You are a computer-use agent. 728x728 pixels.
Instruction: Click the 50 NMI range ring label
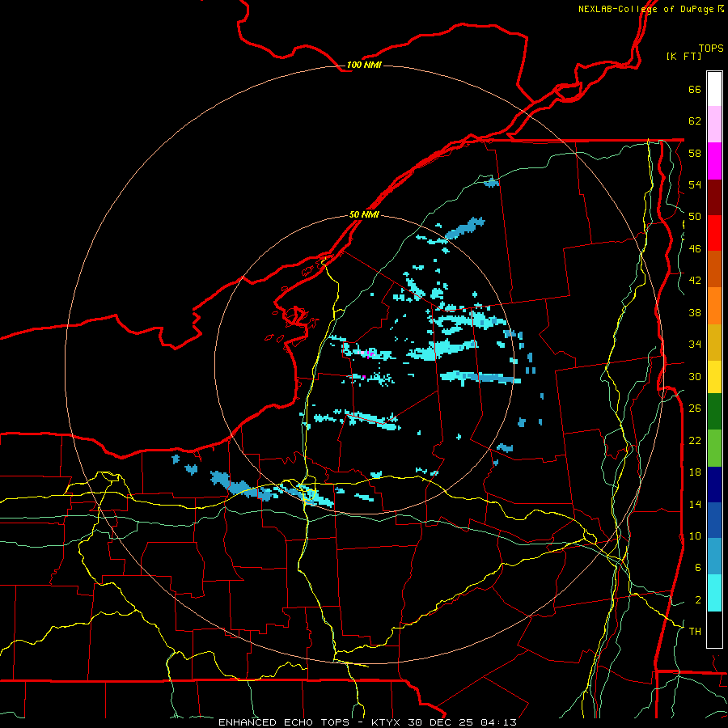(364, 215)
